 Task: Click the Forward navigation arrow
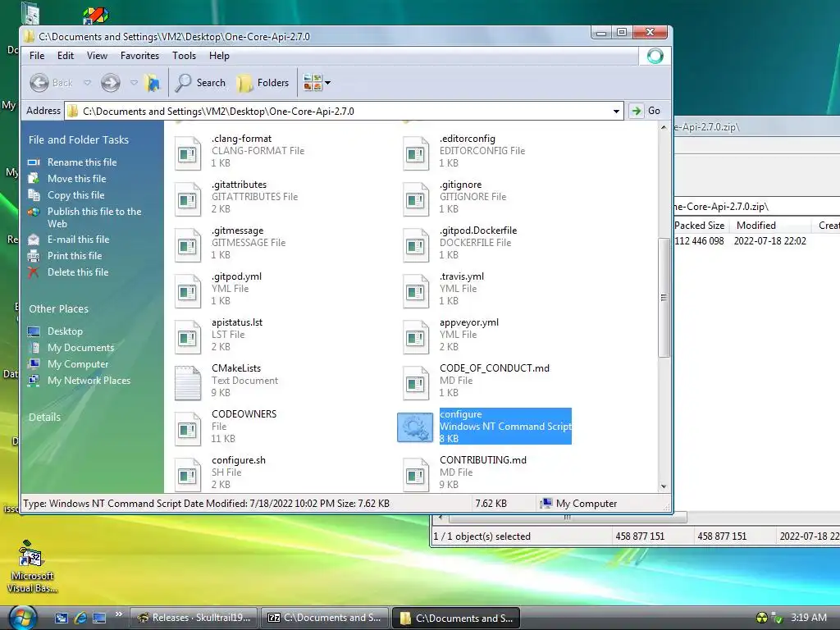[x=111, y=83]
